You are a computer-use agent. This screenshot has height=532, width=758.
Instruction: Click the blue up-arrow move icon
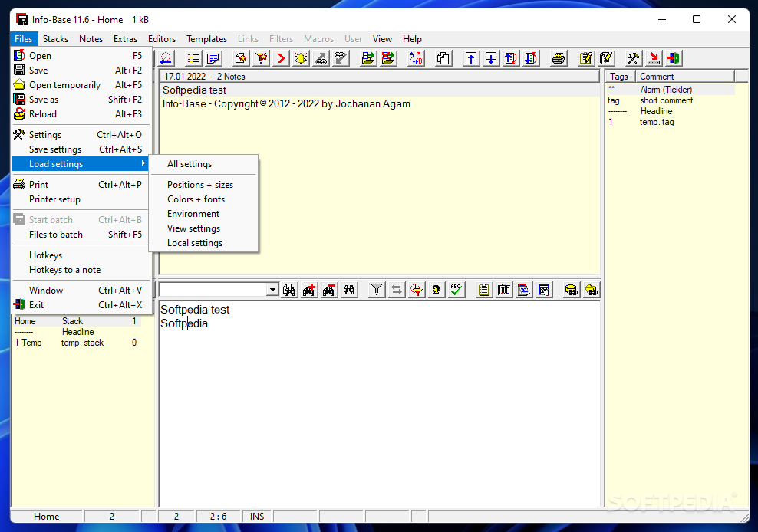[471, 58]
